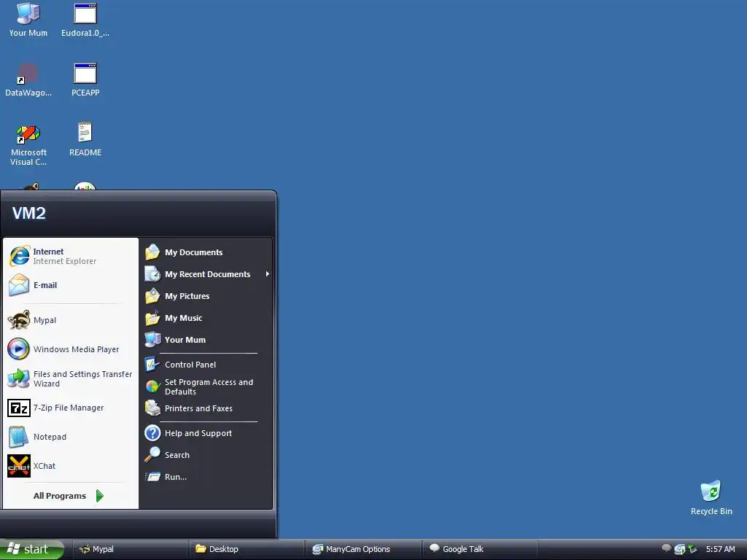Expand All Programs list
The image size is (747, 560).
(68, 496)
